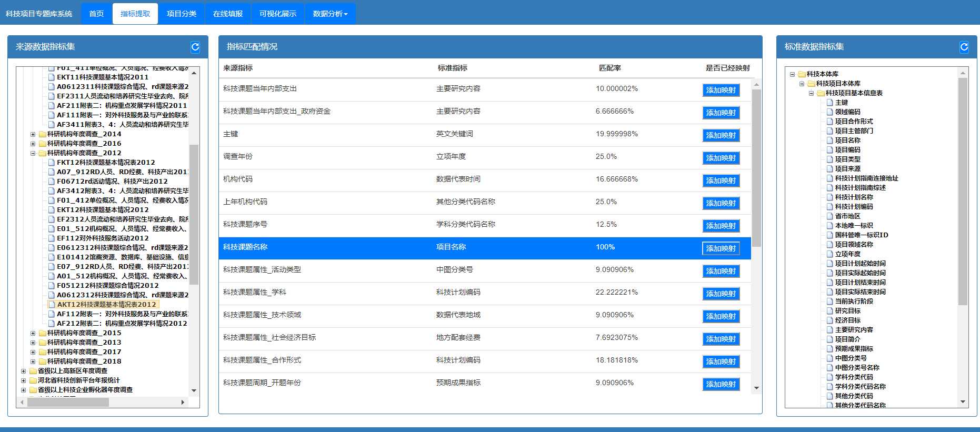Viewport: 980px width, 432px height.
Task: Expand the 科研机构年度调查_2018 node
Action: (33, 362)
